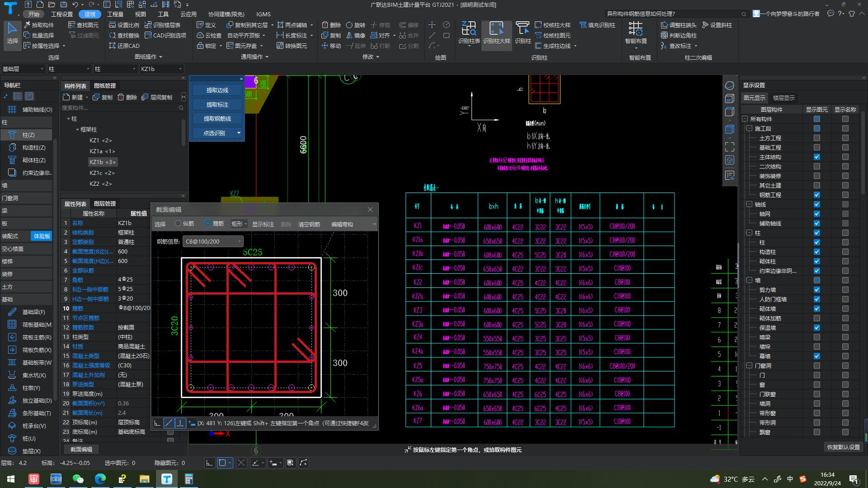868x488 pixels.
Task: Open Windows Start menu
Action: point(11,479)
